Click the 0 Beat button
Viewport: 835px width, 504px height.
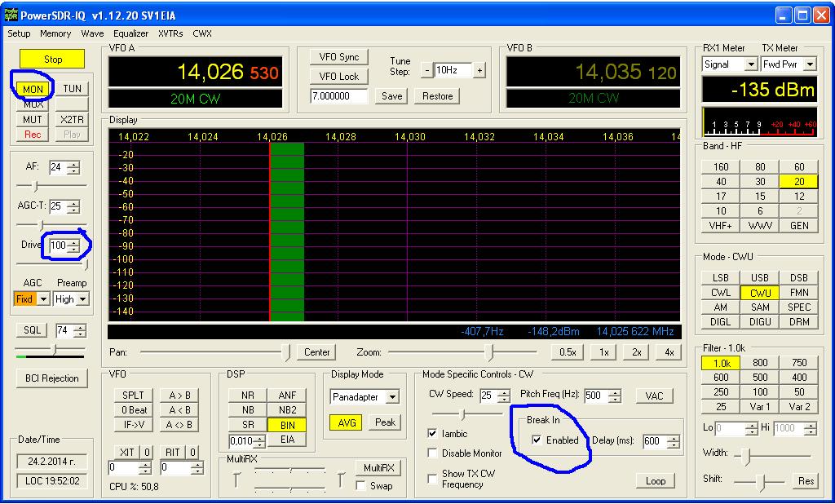[x=133, y=410]
